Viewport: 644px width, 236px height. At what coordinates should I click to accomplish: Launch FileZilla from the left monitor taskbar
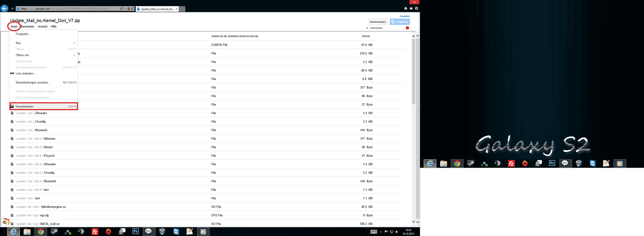point(95,232)
